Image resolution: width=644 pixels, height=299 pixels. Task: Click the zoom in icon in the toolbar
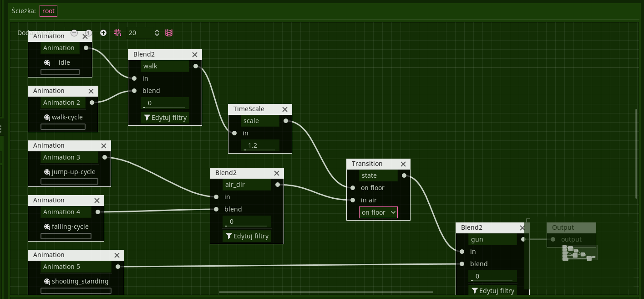pyautogui.click(x=103, y=33)
